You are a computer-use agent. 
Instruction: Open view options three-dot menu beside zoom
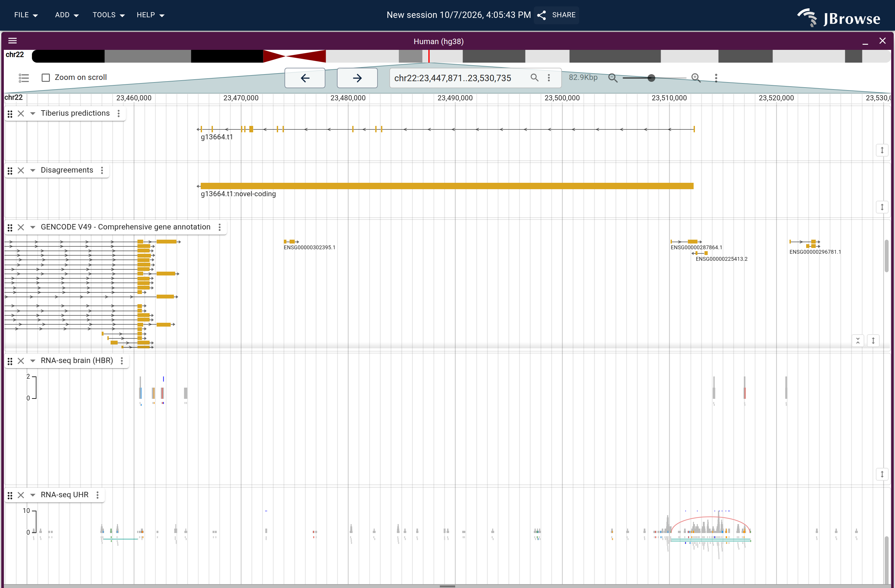[x=716, y=78]
